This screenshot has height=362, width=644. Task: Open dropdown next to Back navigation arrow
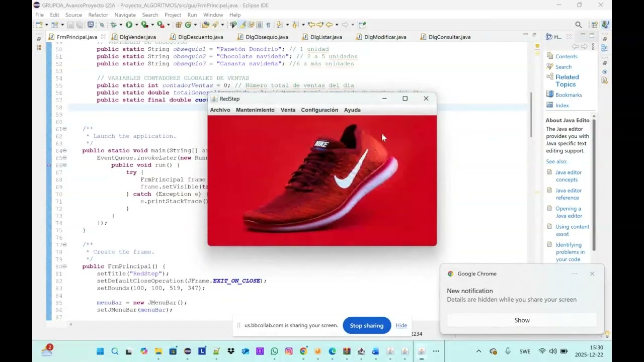click(336, 25)
